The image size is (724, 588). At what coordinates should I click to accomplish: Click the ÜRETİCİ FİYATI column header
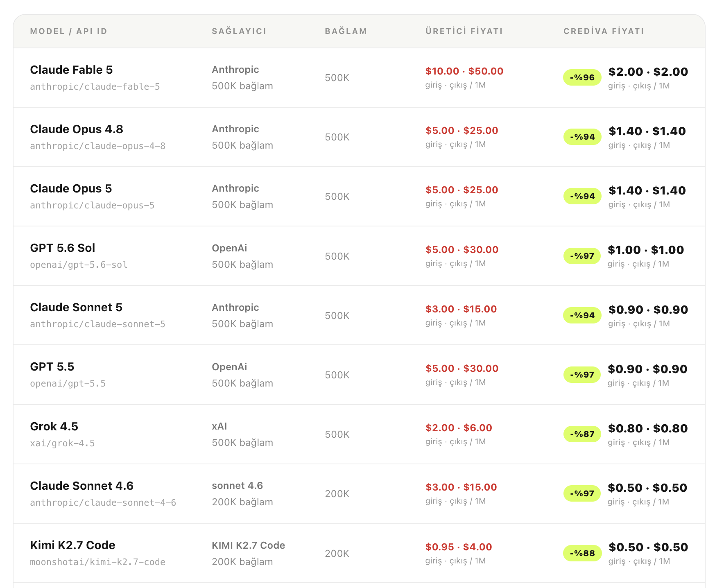[x=464, y=31]
